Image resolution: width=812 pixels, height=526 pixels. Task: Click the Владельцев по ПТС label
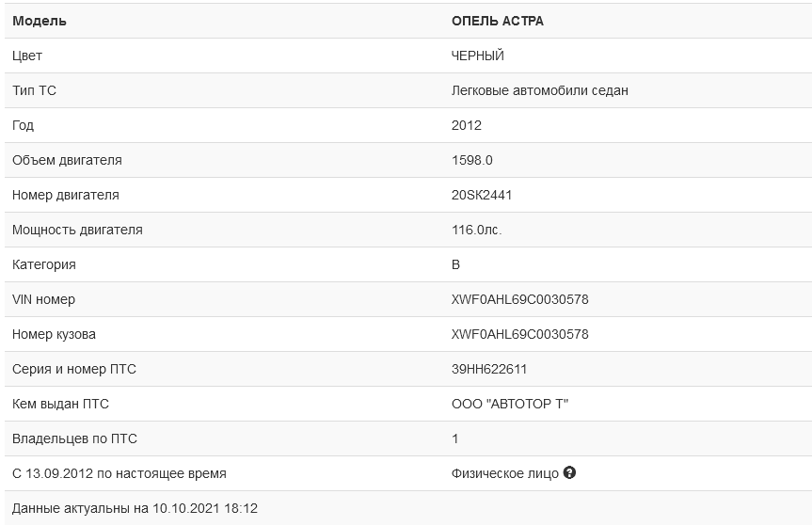74,438
